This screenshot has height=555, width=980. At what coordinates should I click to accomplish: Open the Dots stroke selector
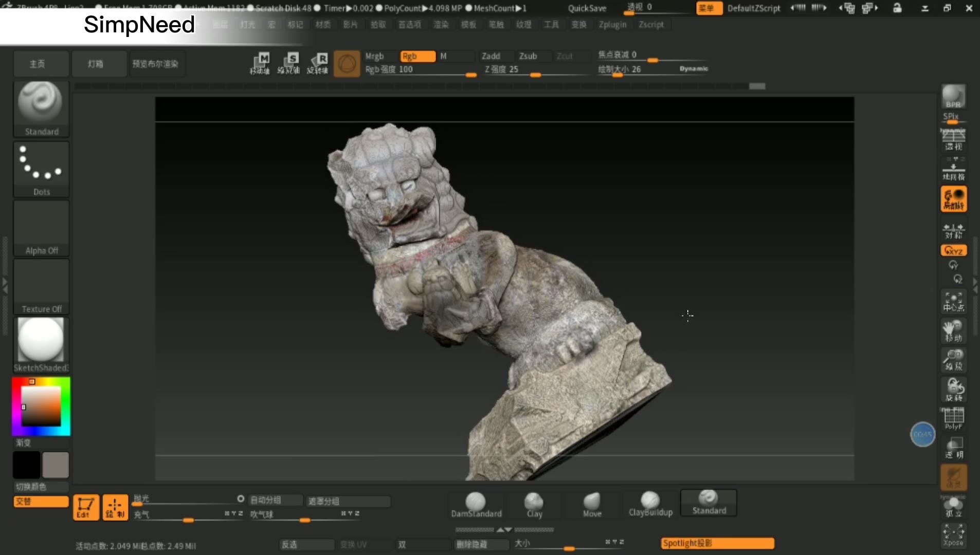pos(41,169)
